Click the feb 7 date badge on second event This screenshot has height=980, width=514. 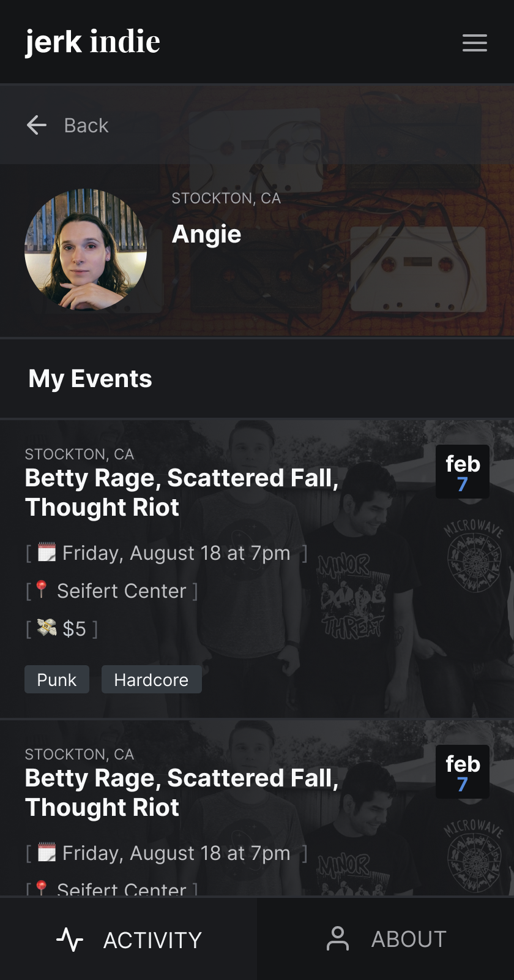tap(463, 772)
